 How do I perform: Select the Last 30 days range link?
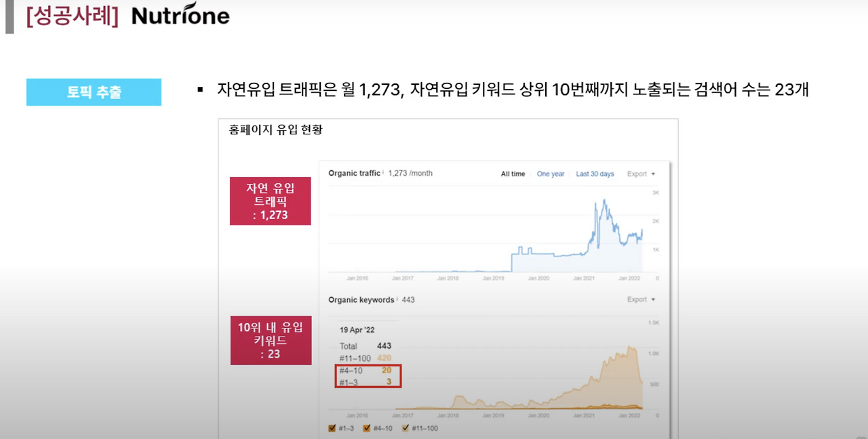595,174
